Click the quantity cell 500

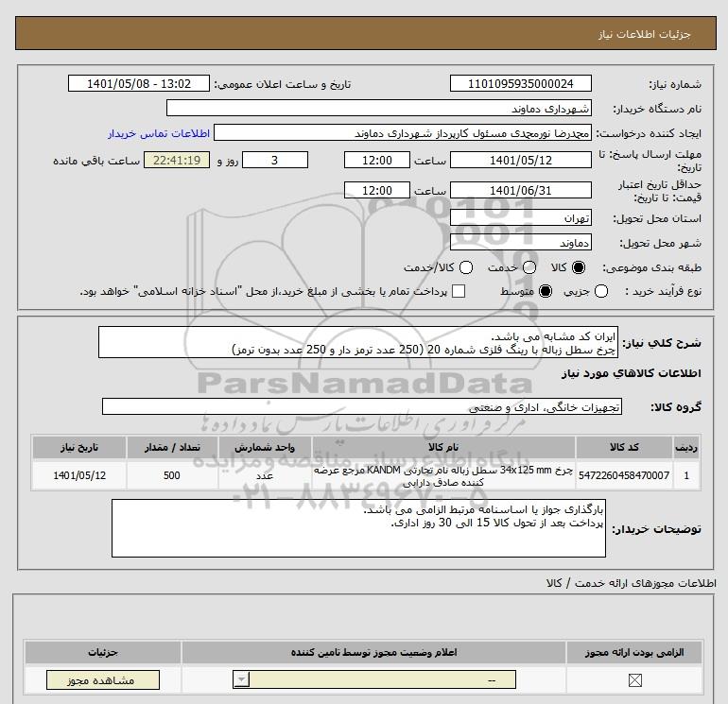172,475
